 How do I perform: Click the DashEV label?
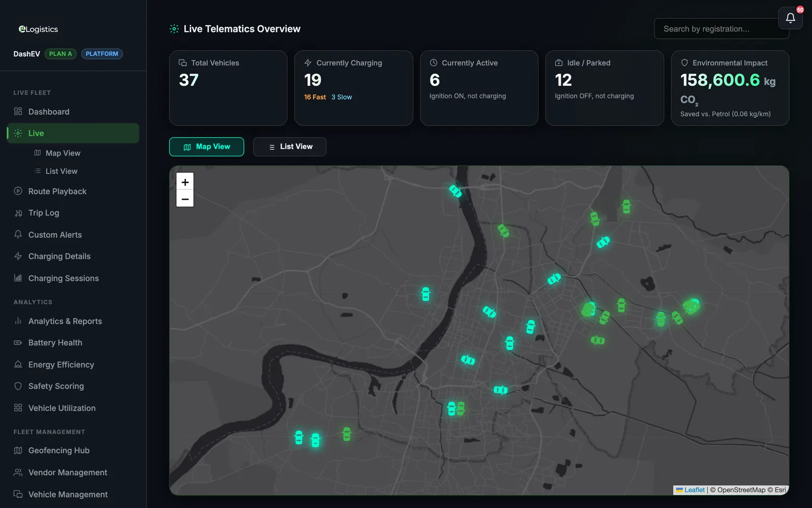[x=26, y=54]
